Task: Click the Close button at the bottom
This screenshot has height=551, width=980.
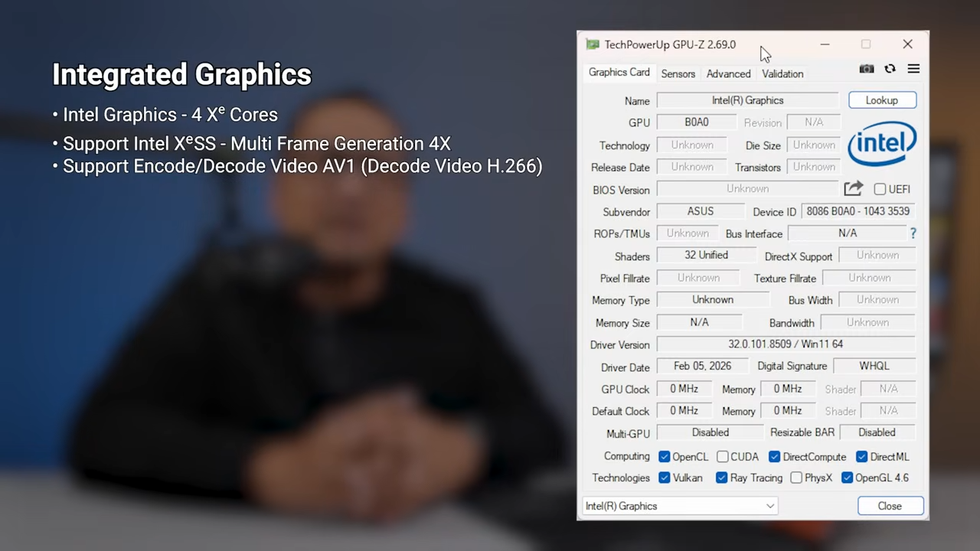Action: click(890, 506)
